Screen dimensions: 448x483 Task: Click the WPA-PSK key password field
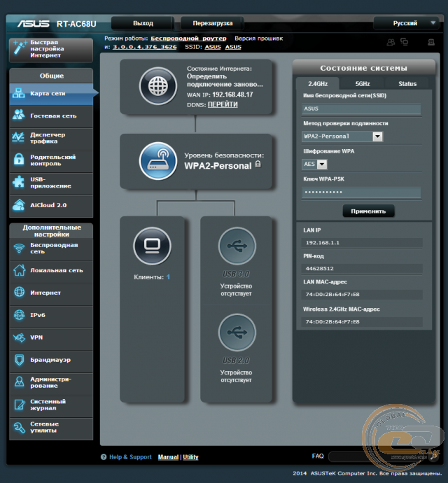[x=361, y=192]
